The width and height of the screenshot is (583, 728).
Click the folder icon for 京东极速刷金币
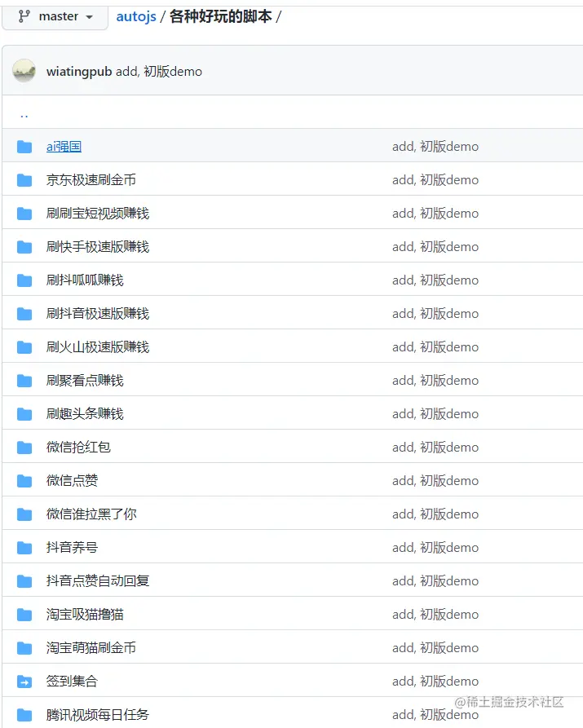click(x=24, y=180)
